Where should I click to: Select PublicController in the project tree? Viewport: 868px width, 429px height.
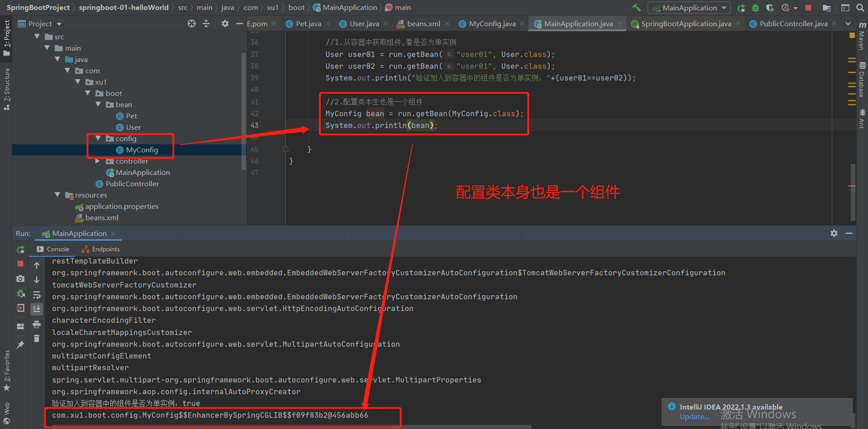[132, 184]
